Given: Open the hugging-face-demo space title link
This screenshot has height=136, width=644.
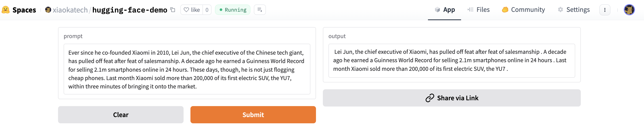Looking at the screenshot, I should (130, 10).
